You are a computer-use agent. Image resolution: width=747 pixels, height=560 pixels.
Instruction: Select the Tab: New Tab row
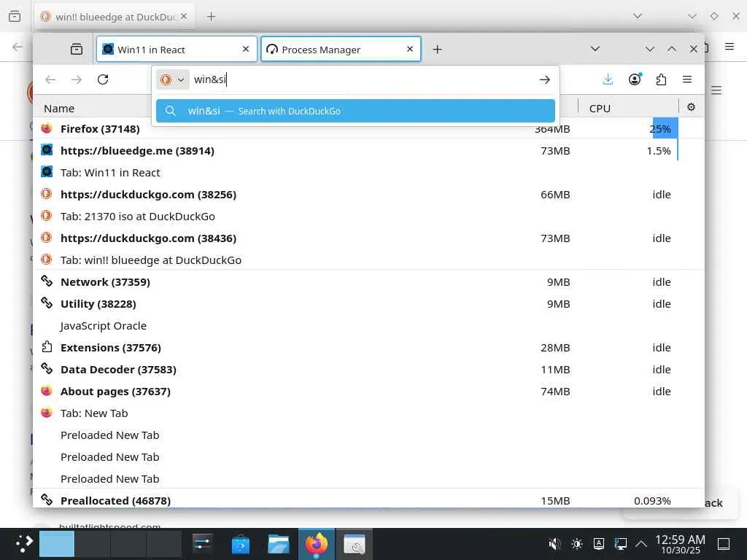click(368, 413)
